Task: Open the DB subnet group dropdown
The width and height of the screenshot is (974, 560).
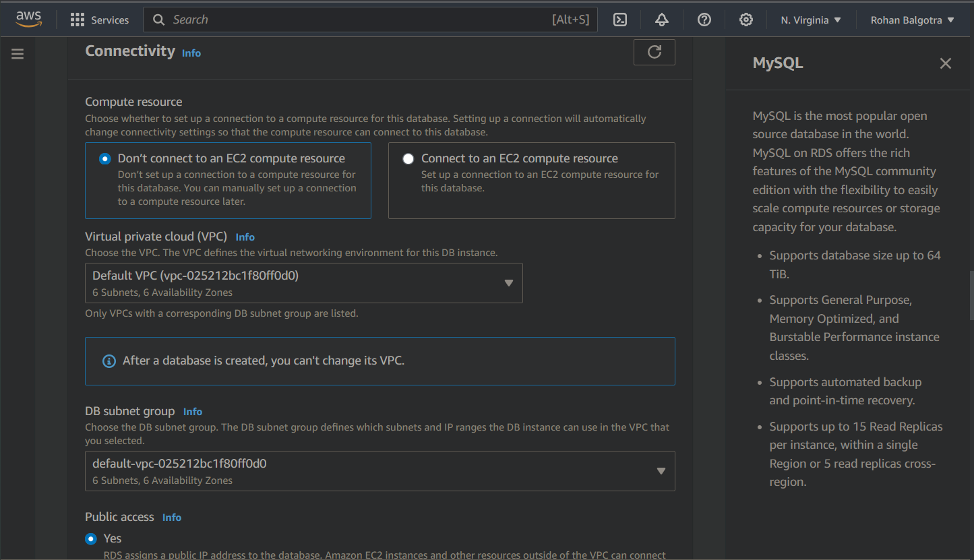Action: coord(380,471)
